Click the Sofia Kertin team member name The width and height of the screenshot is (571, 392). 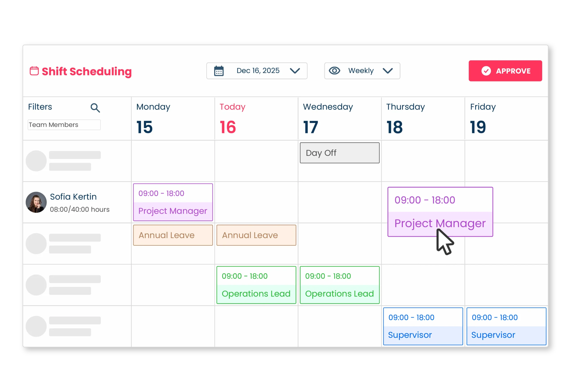click(x=73, y=197)
